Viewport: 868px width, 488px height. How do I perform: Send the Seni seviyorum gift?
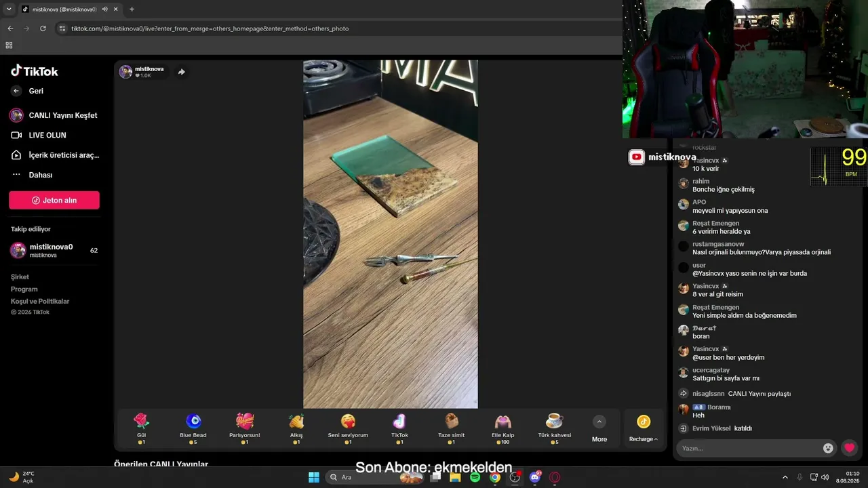click(x=348, y=429)
